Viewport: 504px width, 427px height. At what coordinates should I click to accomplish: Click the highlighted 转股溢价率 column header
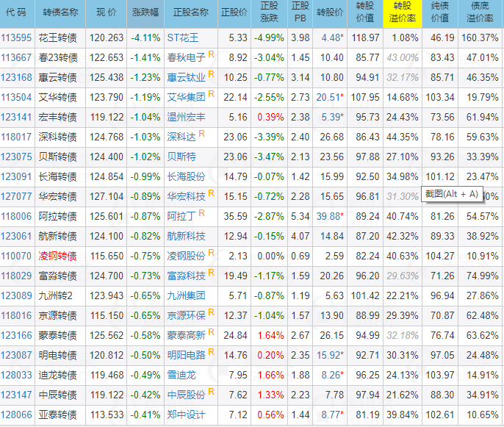404,13
